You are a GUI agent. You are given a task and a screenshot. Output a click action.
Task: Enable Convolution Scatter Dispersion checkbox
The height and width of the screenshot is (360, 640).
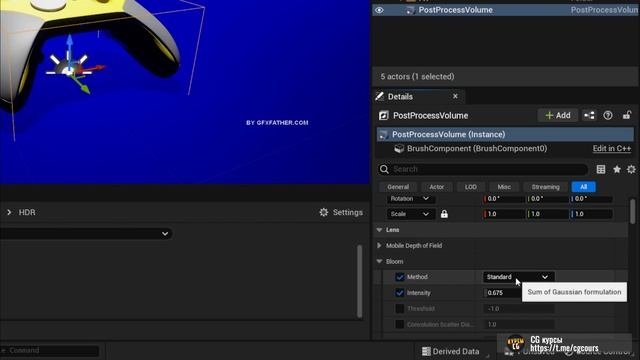coord(400,324)
